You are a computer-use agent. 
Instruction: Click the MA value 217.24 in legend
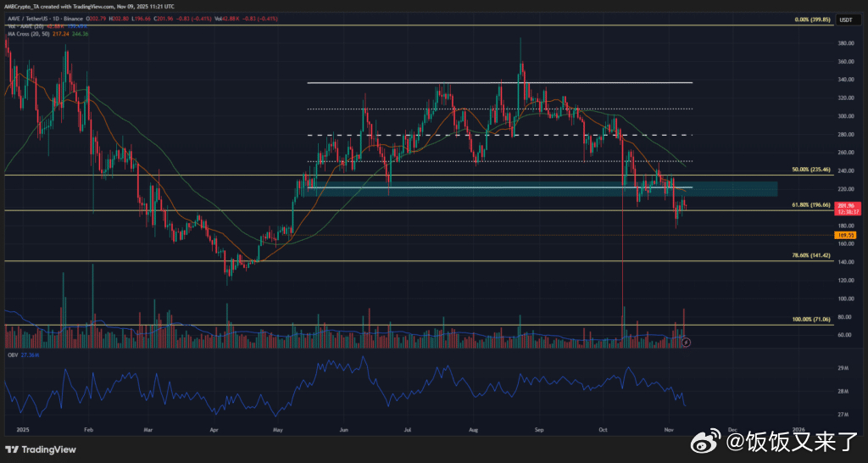60,34
